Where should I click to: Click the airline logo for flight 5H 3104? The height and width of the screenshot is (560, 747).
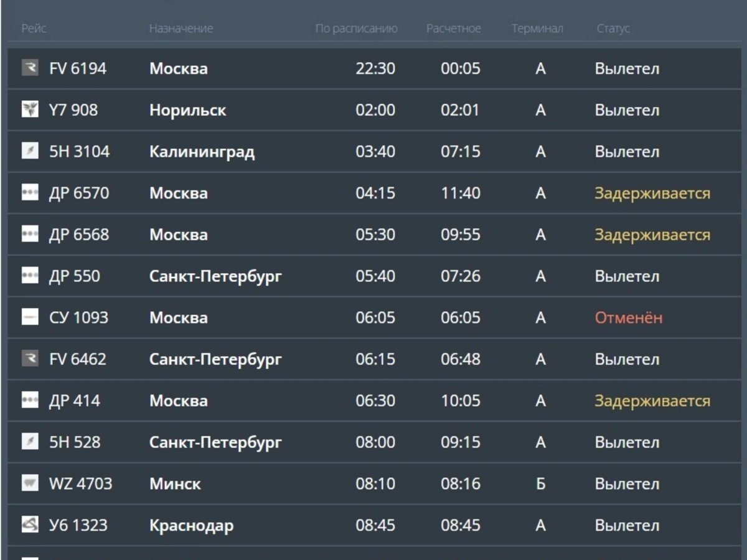30,152
